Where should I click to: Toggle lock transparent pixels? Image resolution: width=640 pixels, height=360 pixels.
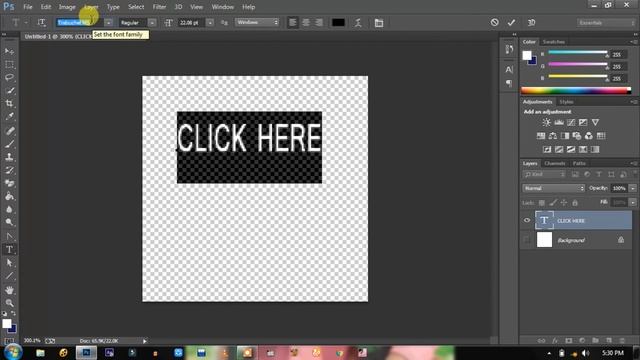tap(542, 202)
